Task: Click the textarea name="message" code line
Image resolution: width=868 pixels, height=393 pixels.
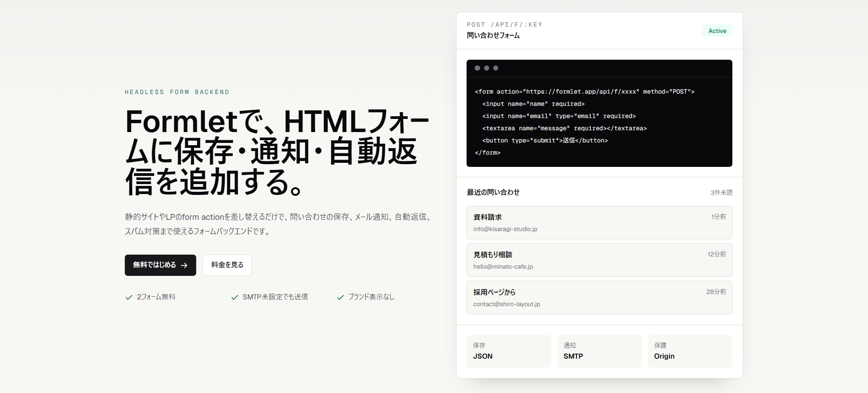Action: [x=565, y=128]
